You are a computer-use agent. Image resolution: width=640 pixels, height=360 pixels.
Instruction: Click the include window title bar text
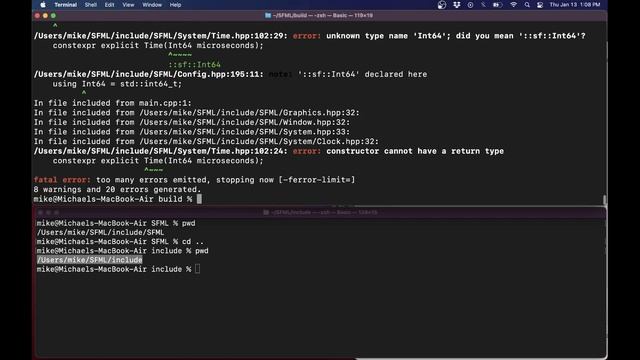(324, 212)
